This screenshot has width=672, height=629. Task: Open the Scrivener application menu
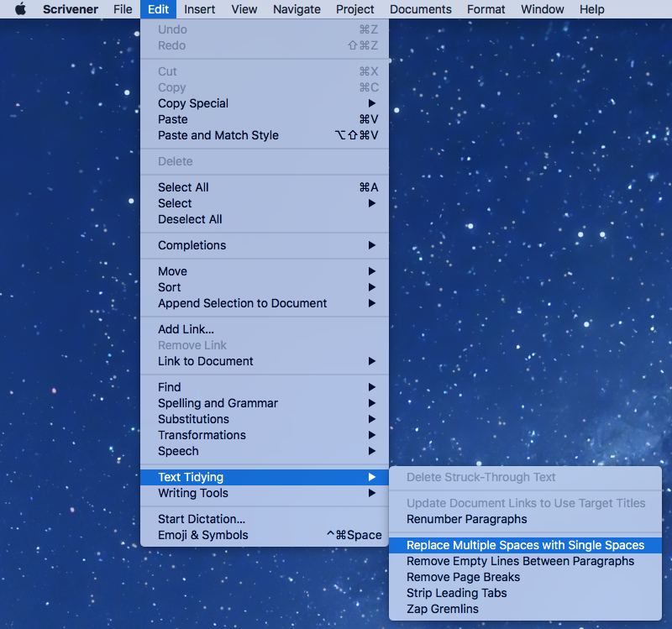click(x=71, y=9)
